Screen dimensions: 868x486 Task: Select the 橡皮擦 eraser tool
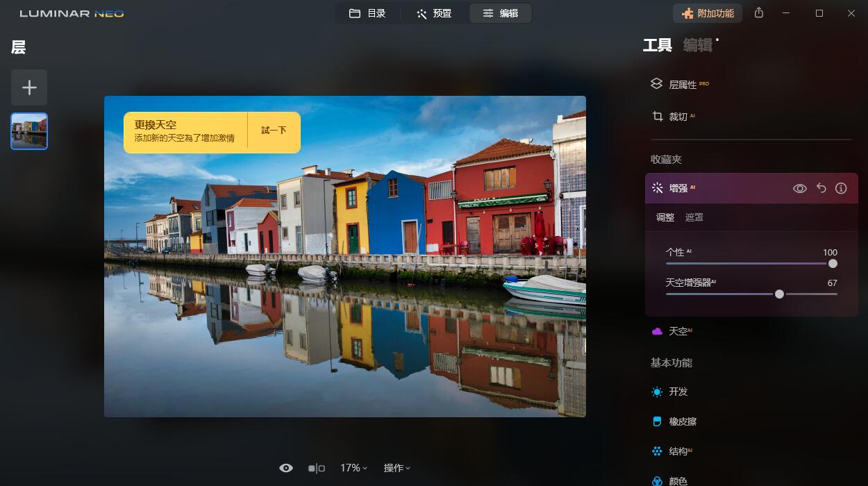tap(681, 421)
